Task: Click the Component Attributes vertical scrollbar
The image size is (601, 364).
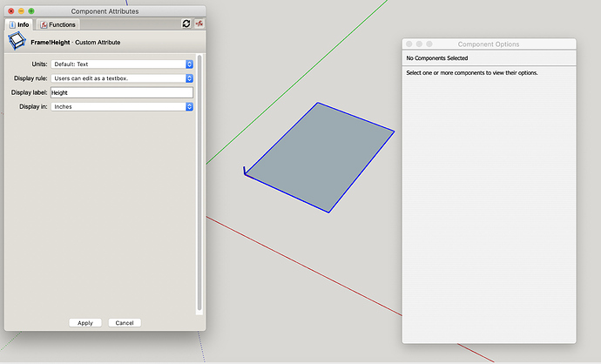Action: (x=199, y=183)
